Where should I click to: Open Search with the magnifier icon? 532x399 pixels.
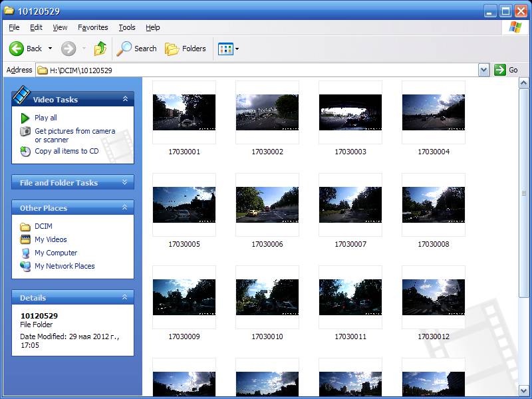pos(124,49)
